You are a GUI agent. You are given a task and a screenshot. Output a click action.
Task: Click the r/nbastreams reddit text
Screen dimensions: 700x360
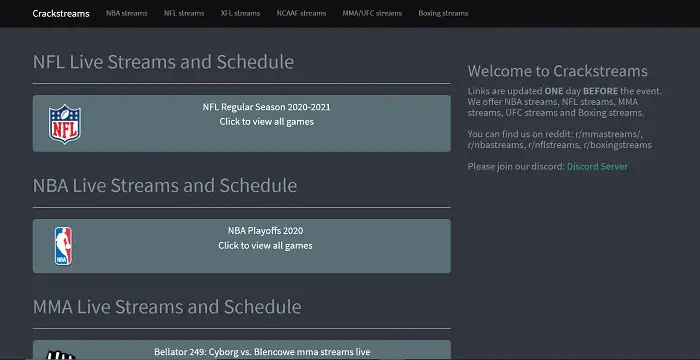click(496, 145)
